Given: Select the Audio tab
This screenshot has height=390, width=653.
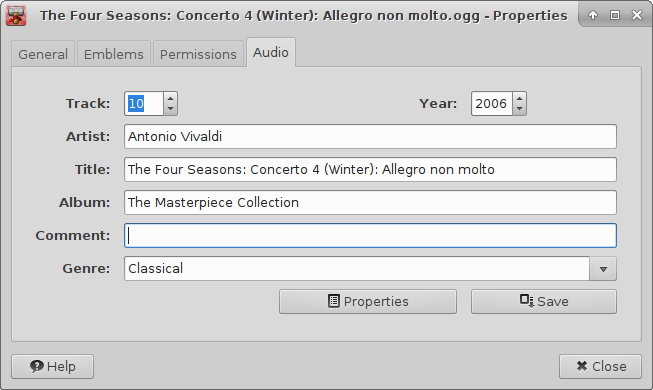Looking at the screenshot, I should (271, 52).
